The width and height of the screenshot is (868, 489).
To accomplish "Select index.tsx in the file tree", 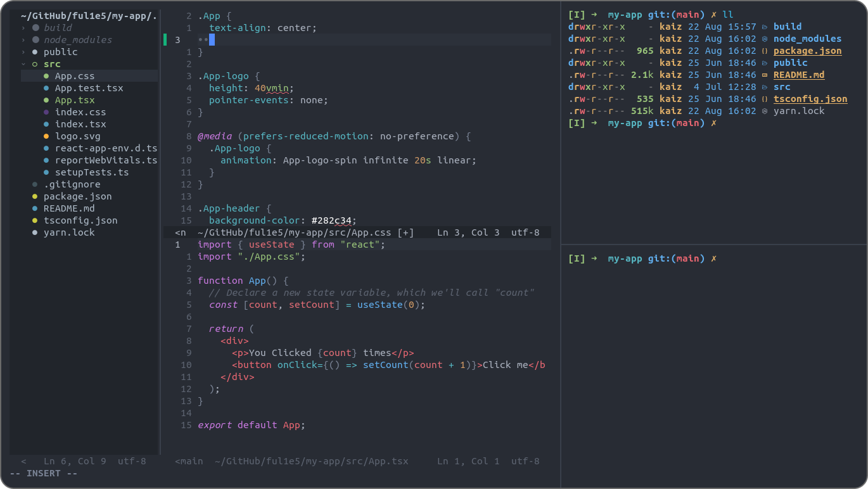I will tap(80, 124).
